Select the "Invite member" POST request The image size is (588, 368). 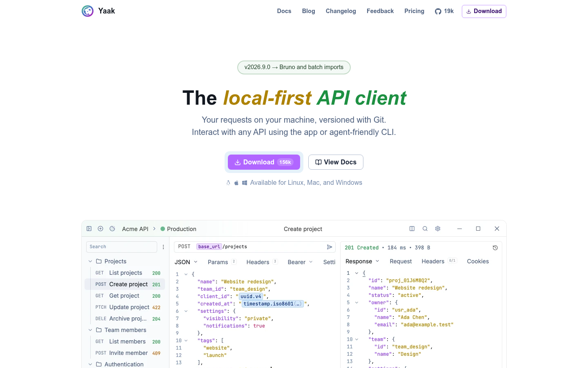[125, 353]
